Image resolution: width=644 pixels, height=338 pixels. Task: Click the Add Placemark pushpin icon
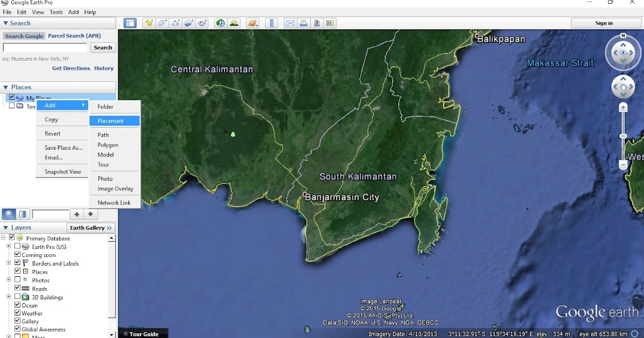coord(149,23)
